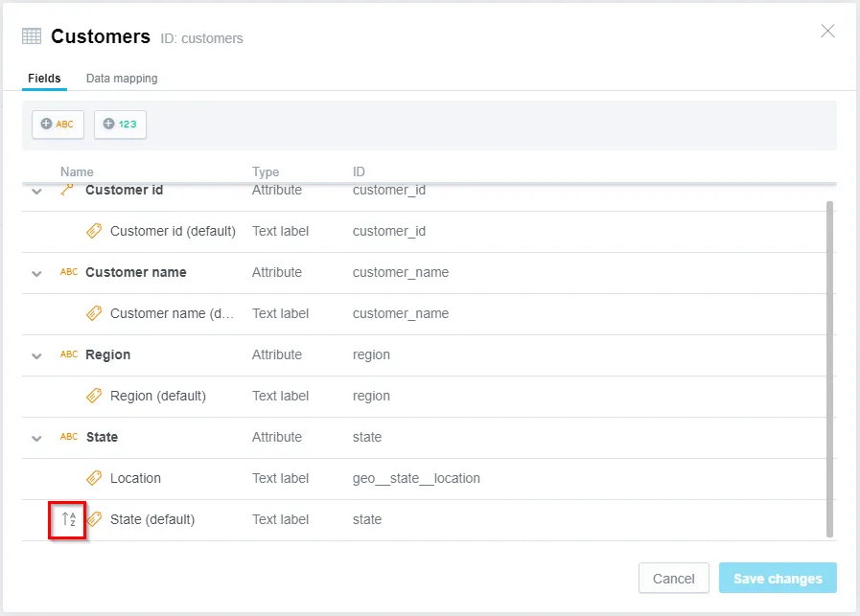Collapse the Customer id attribute row
860x616 pixels.
click(x=37, y=191)
